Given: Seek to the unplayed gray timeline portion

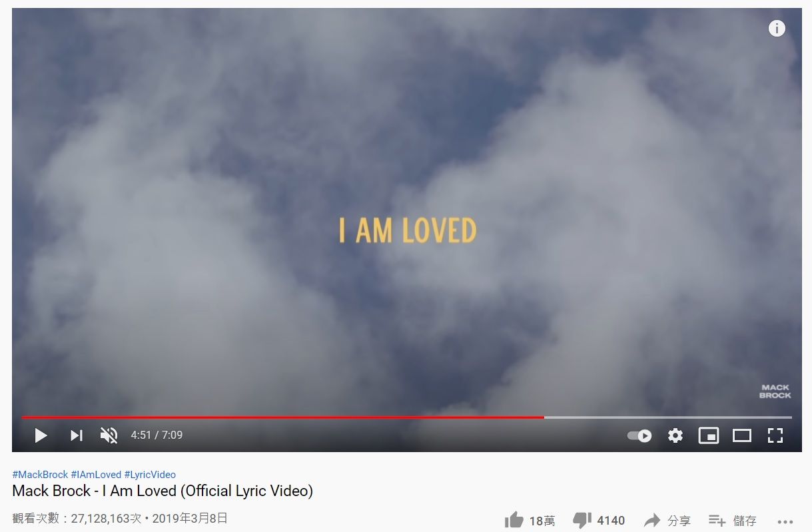Looking at the screenshot, I should coord(668,417).
